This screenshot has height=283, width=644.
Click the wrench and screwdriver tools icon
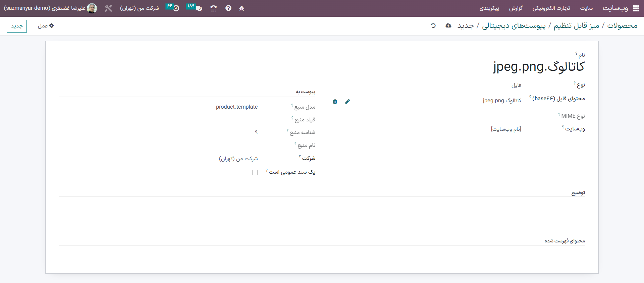(108, 8)
